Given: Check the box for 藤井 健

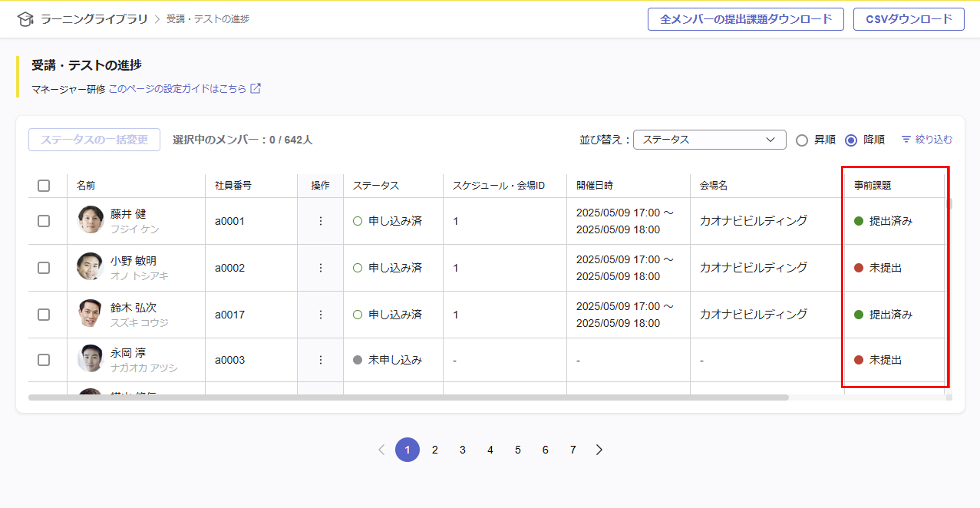Looking at the screenshot, I should point(44,221).
